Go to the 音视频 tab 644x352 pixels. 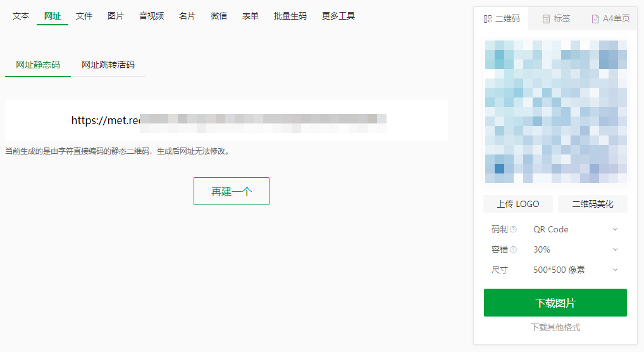(x=152, y=16)
